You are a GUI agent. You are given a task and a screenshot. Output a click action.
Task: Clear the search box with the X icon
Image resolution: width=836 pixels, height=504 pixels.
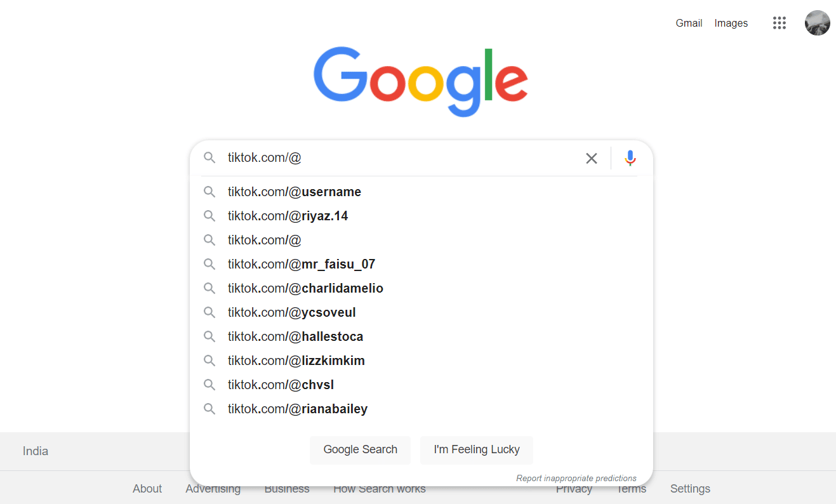pyautogui.click(x=592, y=158)
